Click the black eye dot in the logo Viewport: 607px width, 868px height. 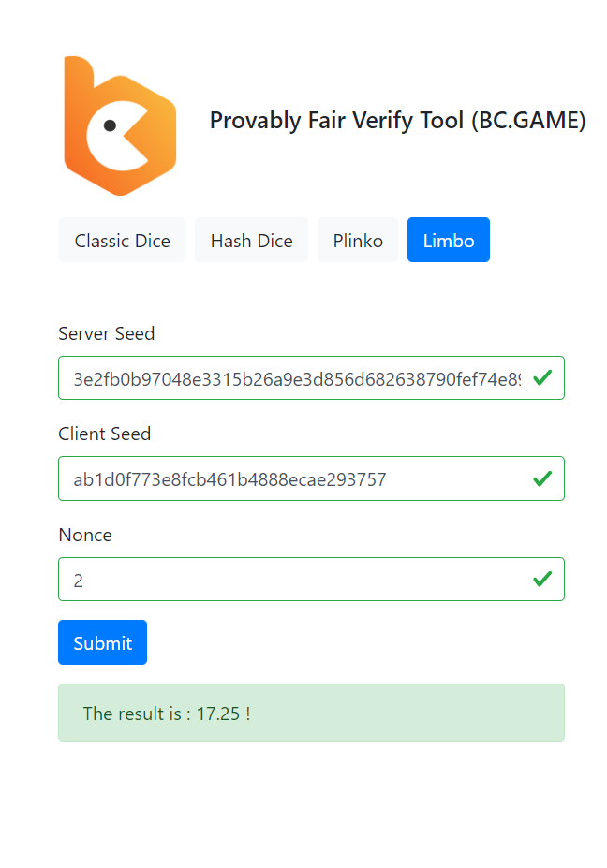click(x=110, y=125)
